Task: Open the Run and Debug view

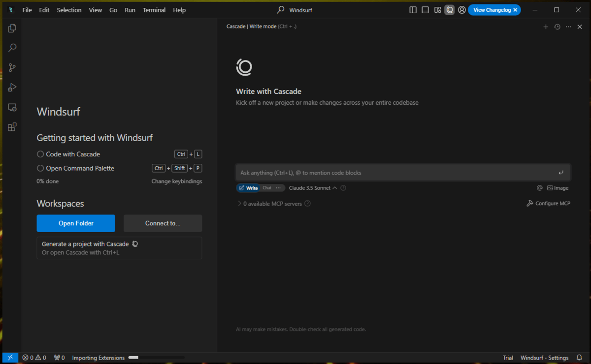Action: click(x=12, y=88)
